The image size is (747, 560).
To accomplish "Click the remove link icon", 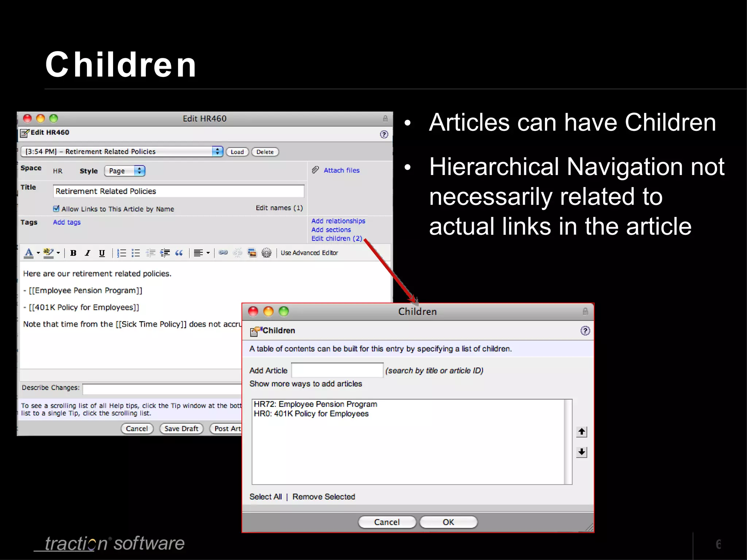I will click(x=237, y=252).
